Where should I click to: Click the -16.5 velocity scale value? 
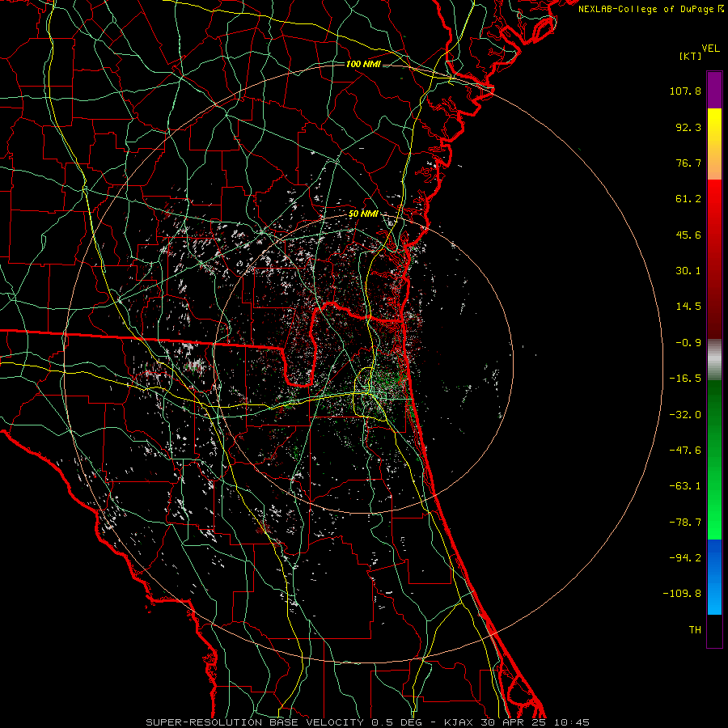click(685, 379)
